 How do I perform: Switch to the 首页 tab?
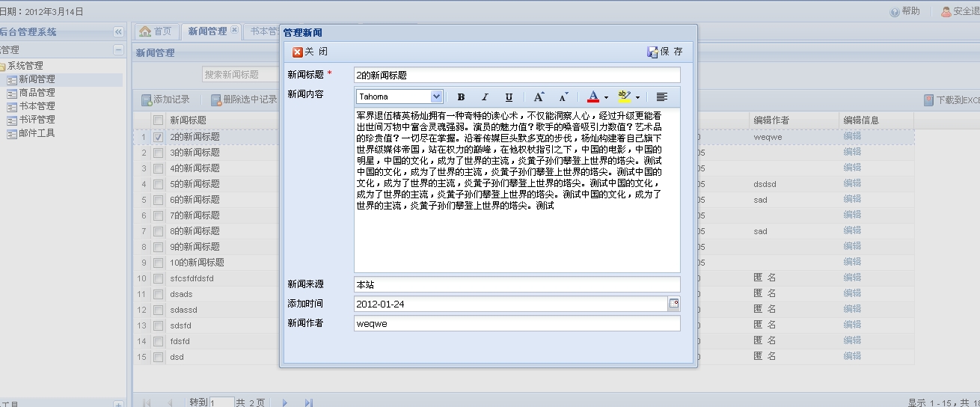coord(156,31)
